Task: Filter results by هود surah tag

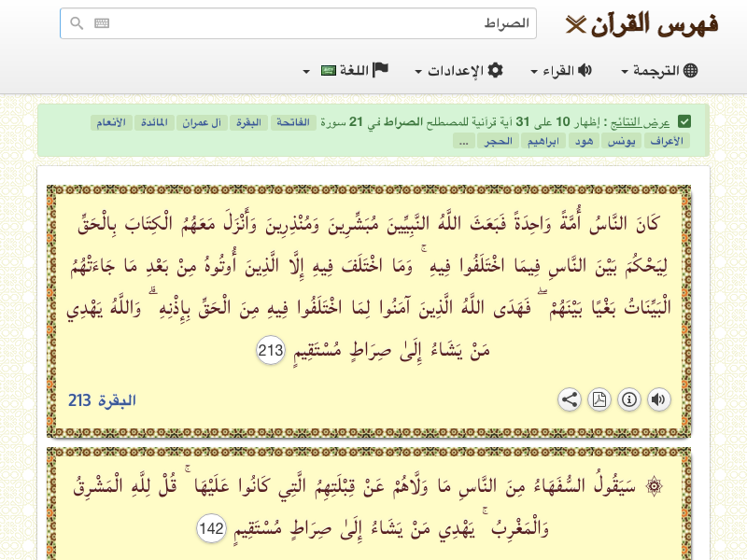Action: click(x=584, y=141)
